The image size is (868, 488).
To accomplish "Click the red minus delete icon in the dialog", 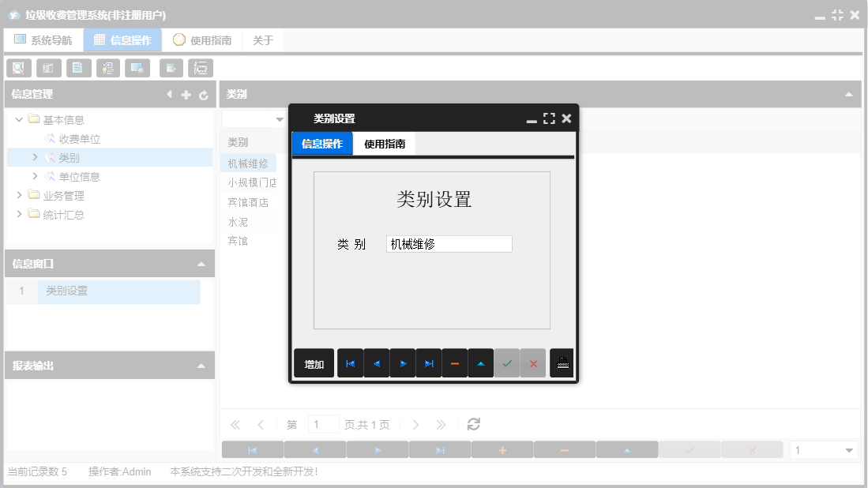I will (x=455, y=362).
